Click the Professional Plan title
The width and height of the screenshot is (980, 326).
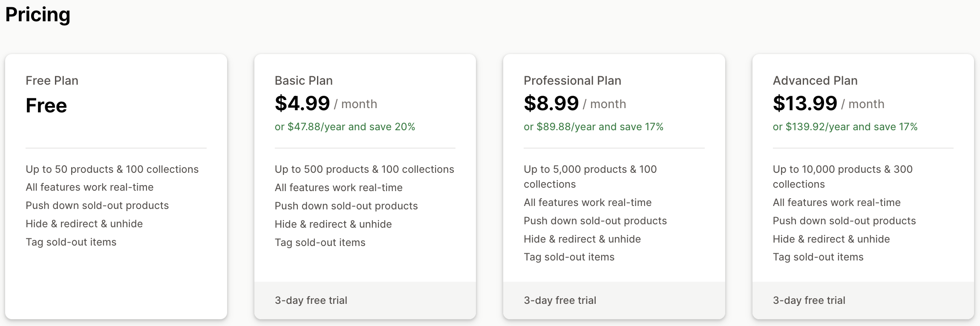point(572,80)
